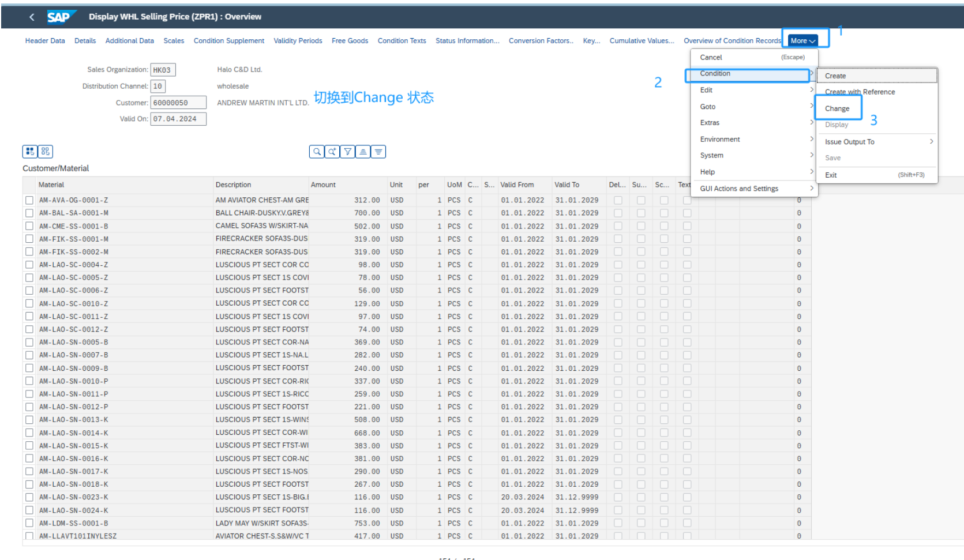The height and width of the screenshot is (560, 964).
Task: Click the Deselect All icon
Action: [x=45, y=152]
